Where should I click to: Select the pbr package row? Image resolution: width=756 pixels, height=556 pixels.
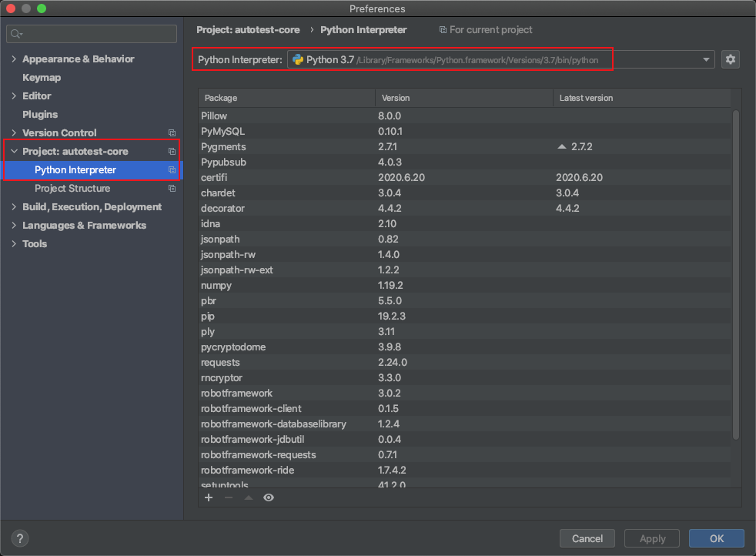pos(464,301)
